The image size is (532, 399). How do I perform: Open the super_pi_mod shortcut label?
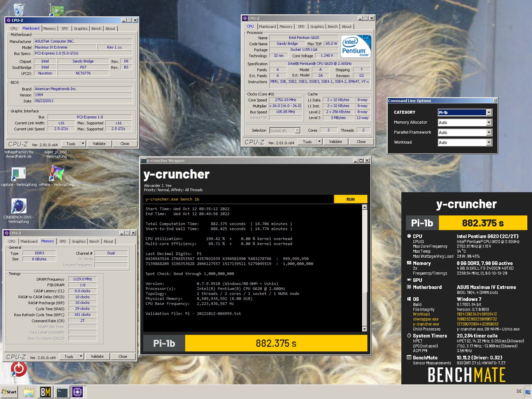[57, 154]
